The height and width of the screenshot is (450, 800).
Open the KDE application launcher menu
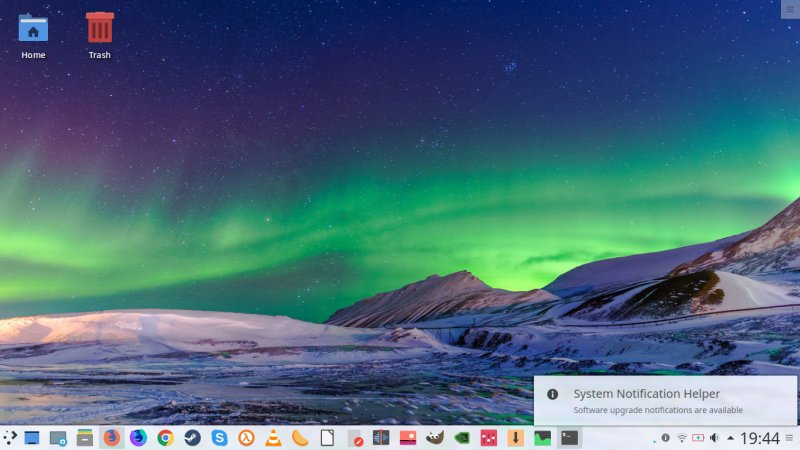(x=10, y=438)
